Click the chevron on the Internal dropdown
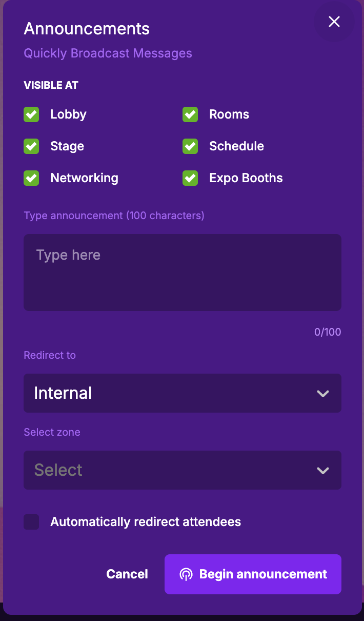 pos(322,394)
